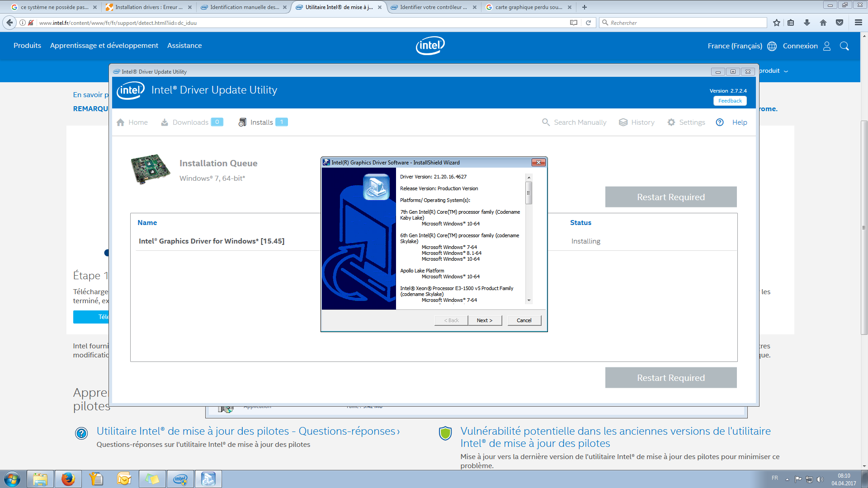Viewport: 868px width, 488px height.
Task: Click lower Restart Required button
Action: tap(671, 378)
